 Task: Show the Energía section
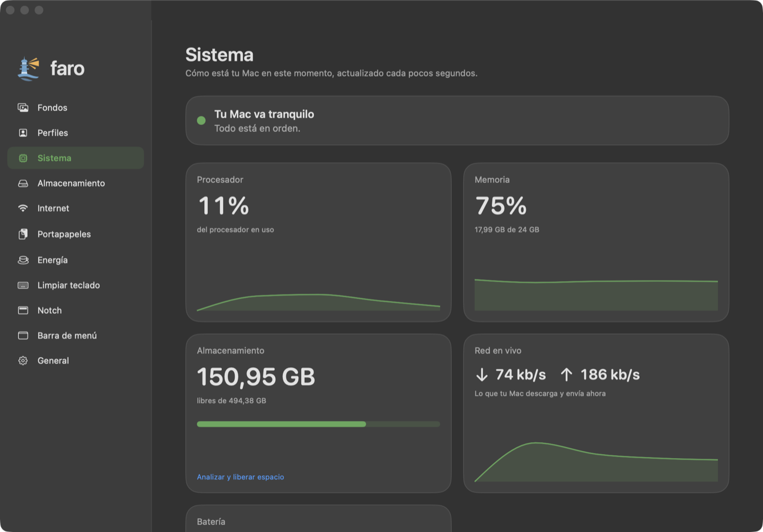76,260
